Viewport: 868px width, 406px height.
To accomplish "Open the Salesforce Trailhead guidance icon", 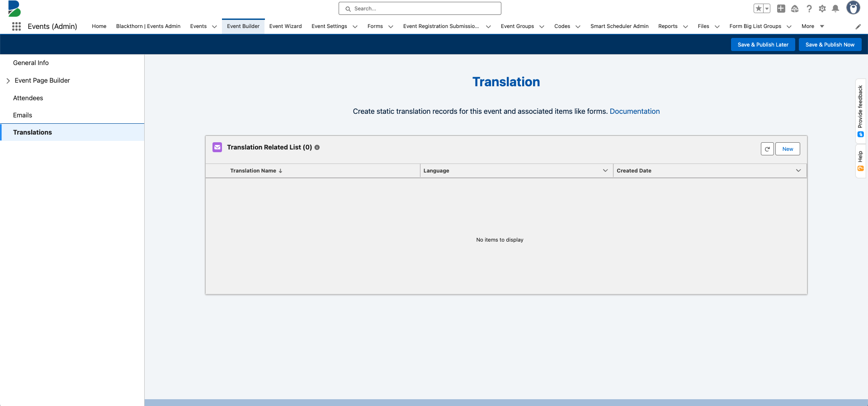I will (x=795, y=9).
